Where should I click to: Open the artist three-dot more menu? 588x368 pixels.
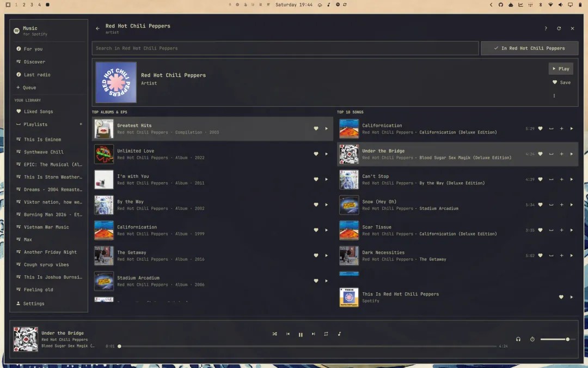click(x=554, y=96)
